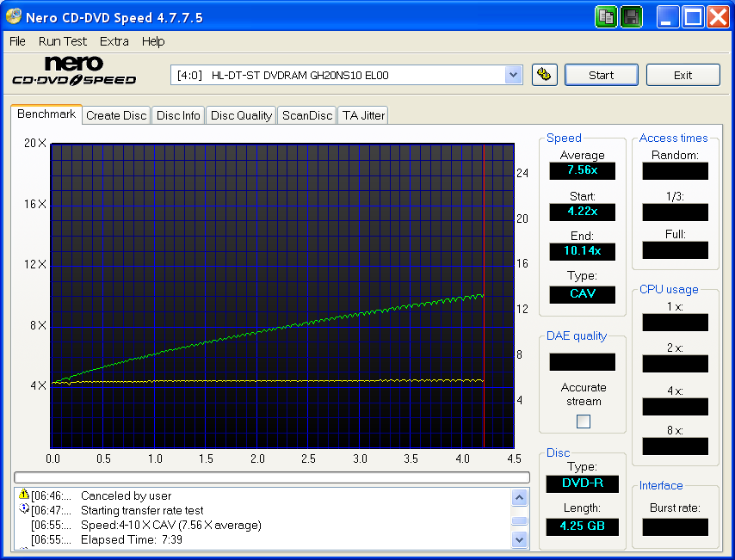This screenshot has width=735, height=560.
Task: Click the icon beside Elapsed Time log entry
Action: (22, 539)
